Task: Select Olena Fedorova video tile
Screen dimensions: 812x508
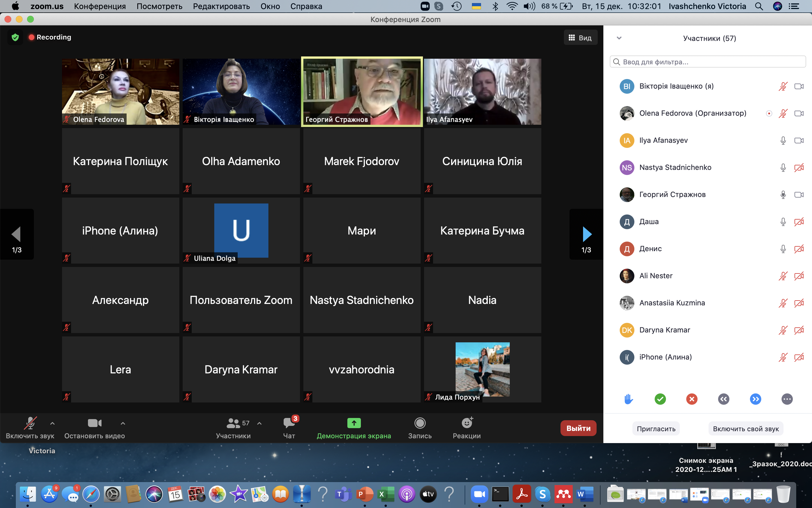Action: pyautogui.click(x=120, y=92)
